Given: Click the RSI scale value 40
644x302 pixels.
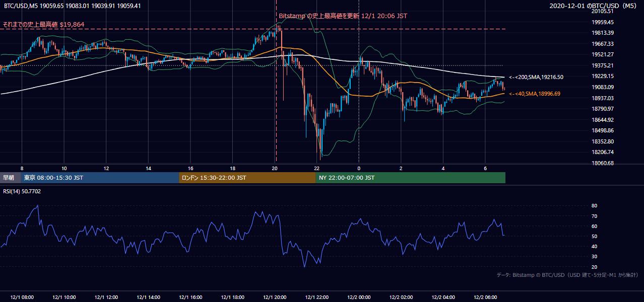Looking at the screenshot, I should (x=594, y=246).
